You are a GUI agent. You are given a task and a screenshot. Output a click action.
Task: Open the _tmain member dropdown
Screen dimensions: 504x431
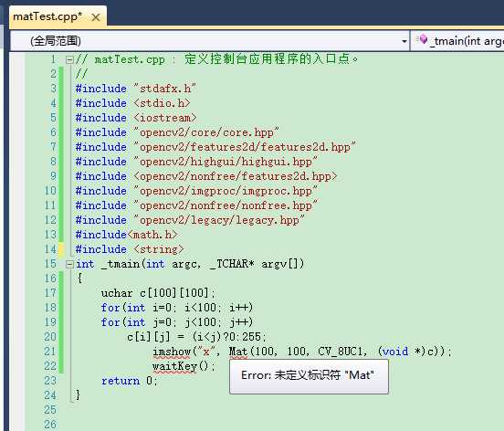(457, 41)
